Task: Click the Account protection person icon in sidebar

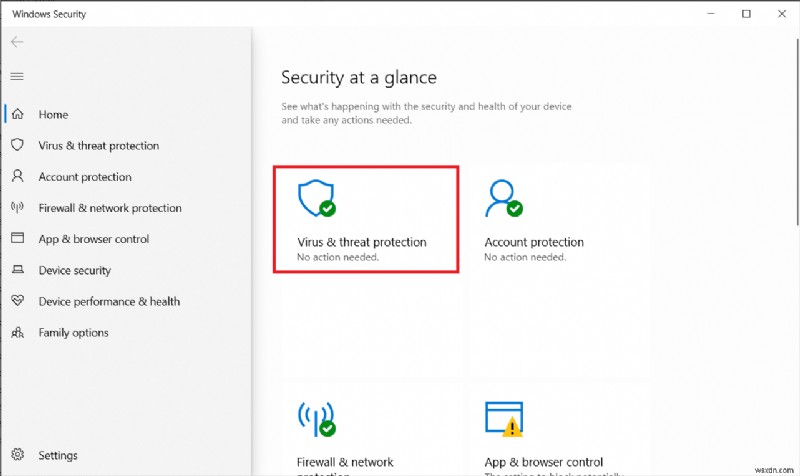Action: click(17, 177)
